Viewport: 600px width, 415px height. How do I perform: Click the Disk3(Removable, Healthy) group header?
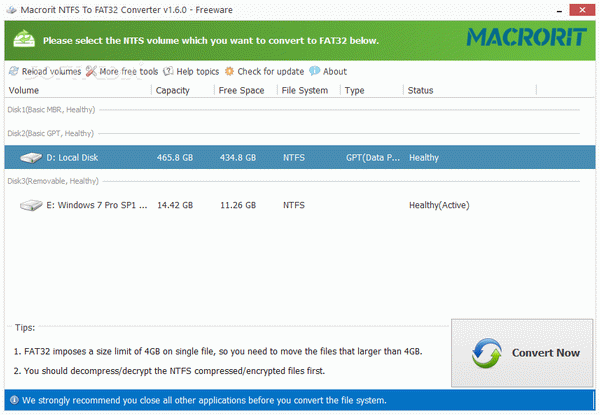(x=53, y=181)
